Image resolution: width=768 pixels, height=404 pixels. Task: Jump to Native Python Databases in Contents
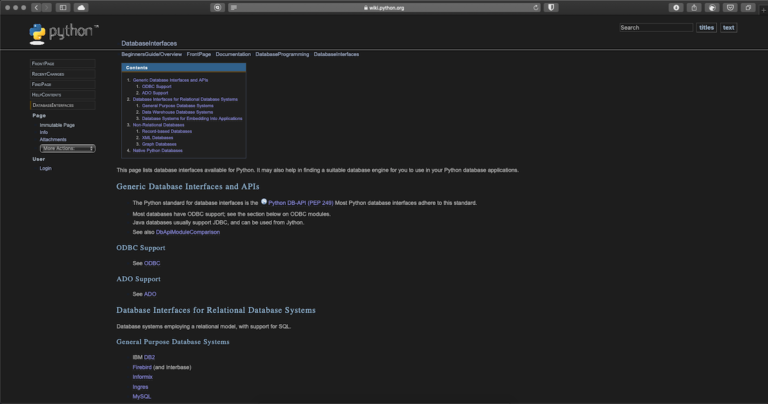point(157,150)
